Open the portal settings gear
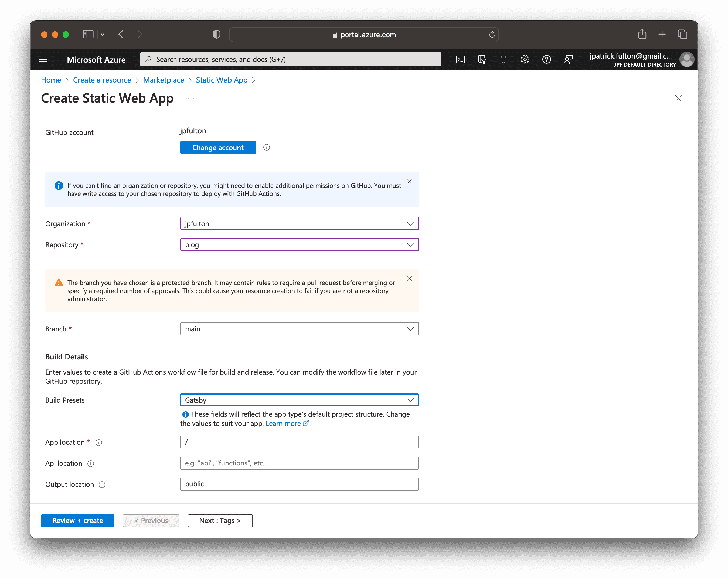 coord(525,59)
